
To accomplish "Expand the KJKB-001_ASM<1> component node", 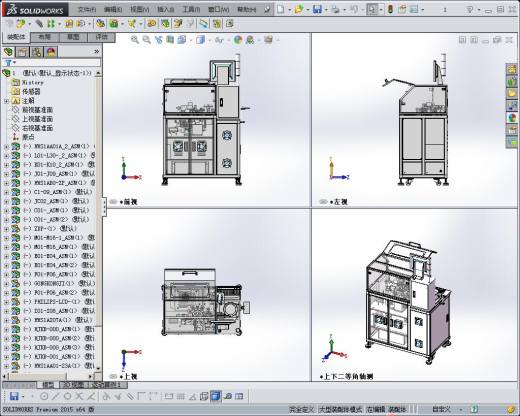I will [6, 356].
